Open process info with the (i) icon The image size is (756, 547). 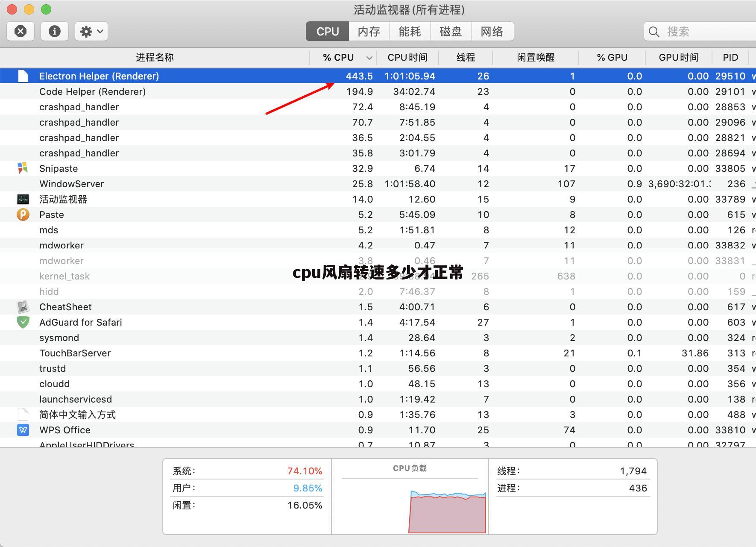[x=54, y=31]
